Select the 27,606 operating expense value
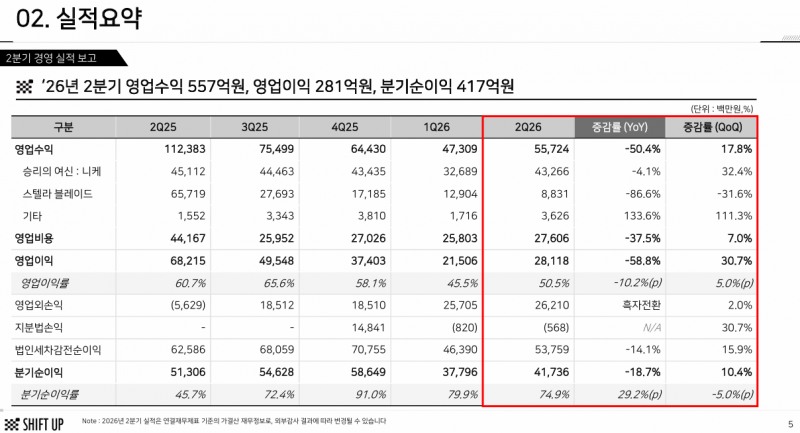This screenshot has width=800, height=433. click(x=552, y=238)
